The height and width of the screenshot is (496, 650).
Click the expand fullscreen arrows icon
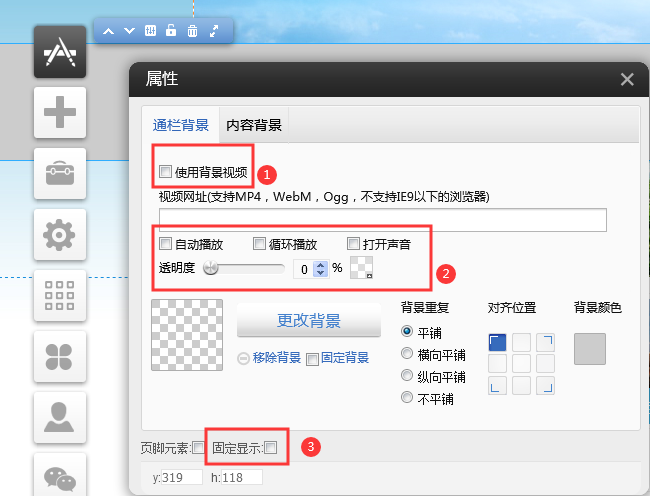coord(214,31)
